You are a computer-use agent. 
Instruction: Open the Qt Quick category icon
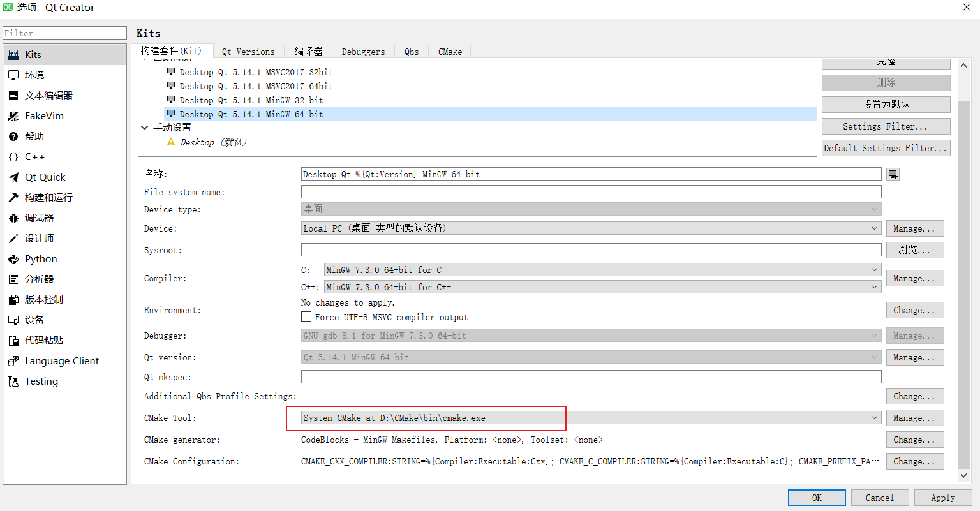click(x=13, y=177)
